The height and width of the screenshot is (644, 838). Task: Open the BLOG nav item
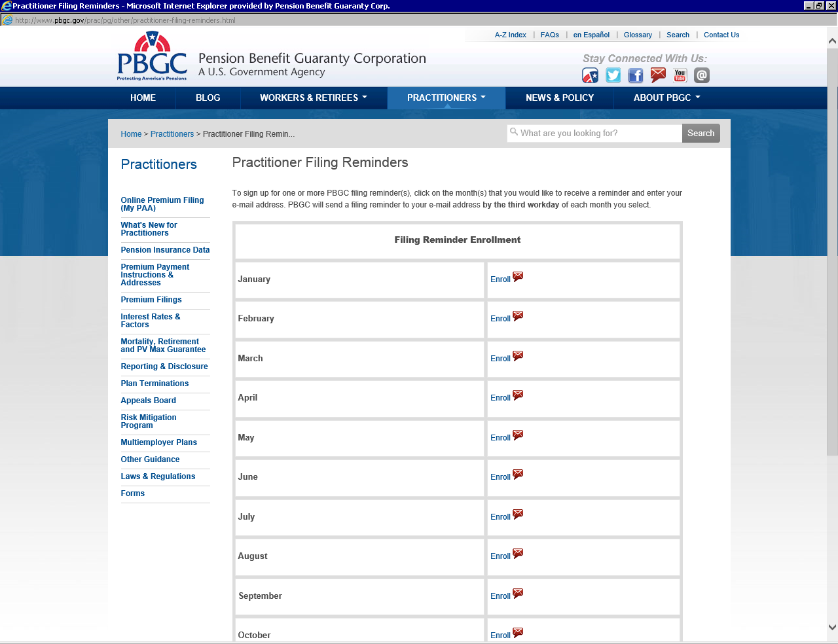coord(208,98)
